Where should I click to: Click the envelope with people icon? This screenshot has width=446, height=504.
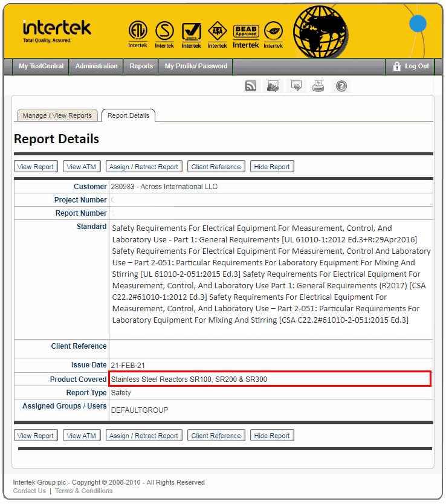[x=273, y=86]
